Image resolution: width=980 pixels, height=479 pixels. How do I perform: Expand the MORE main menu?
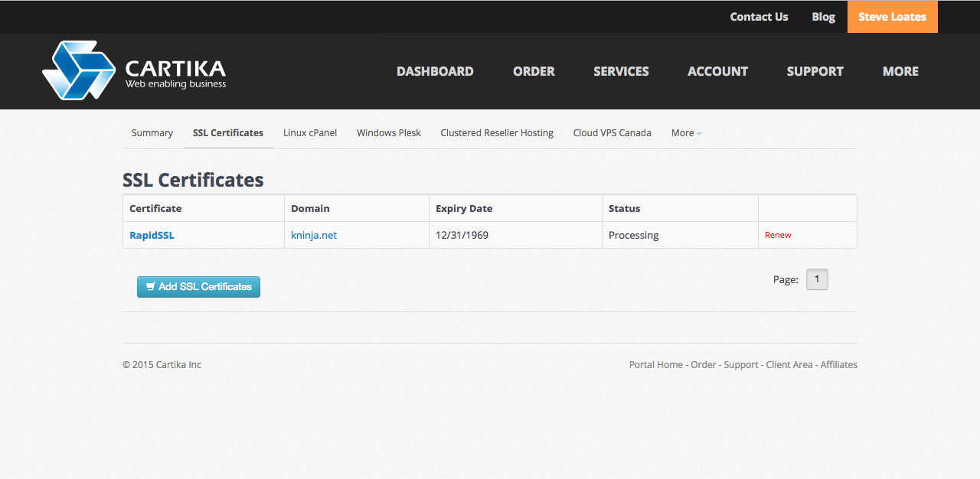coord(900,71)
